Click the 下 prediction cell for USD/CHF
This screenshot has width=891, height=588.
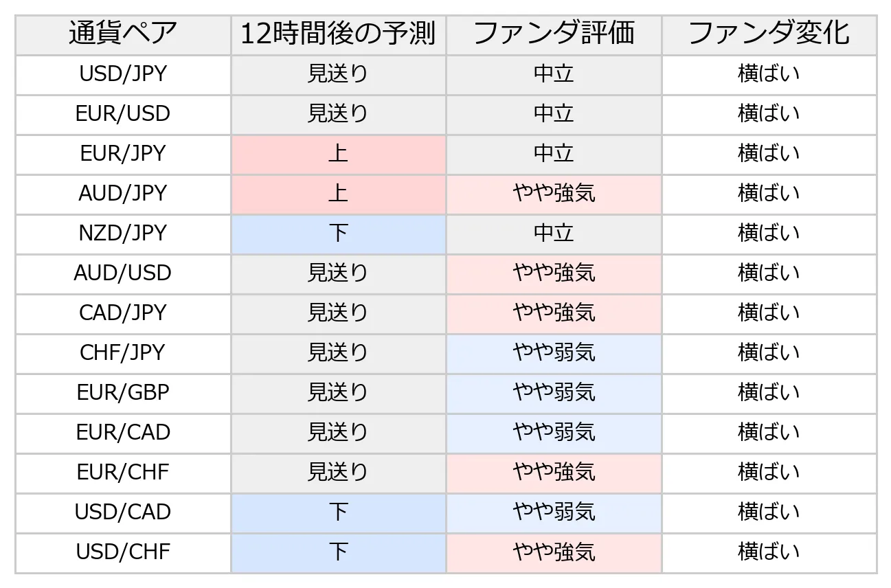339,553
